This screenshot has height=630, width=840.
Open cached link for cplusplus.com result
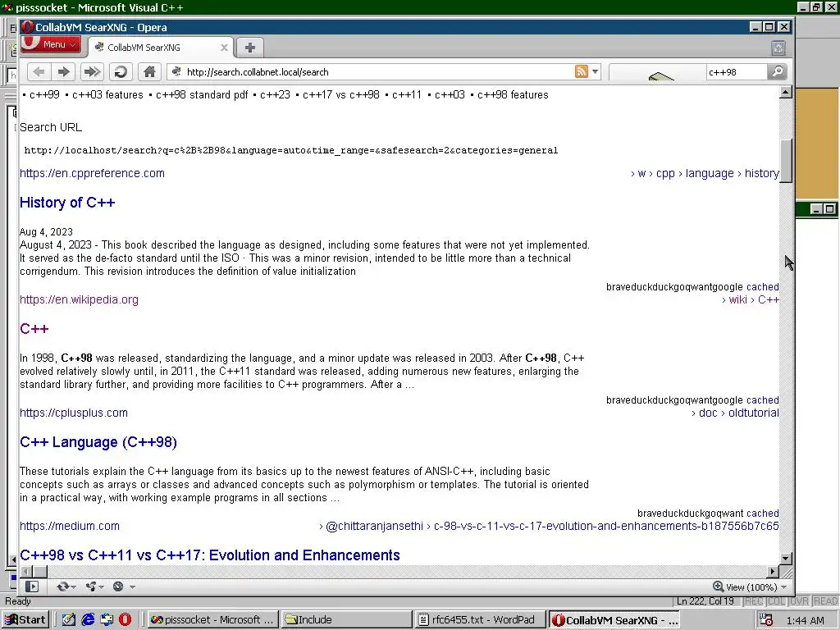point(762,514)
